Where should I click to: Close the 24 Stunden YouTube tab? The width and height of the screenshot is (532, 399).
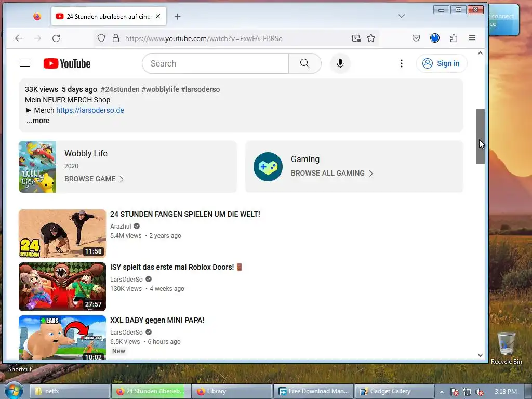[158, 16]
